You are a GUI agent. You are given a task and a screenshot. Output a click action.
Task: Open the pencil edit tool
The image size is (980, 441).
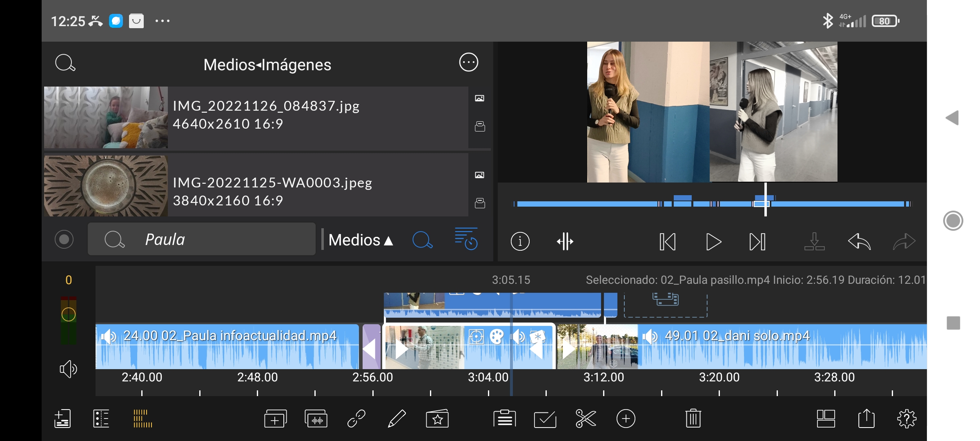click(396, 419)
